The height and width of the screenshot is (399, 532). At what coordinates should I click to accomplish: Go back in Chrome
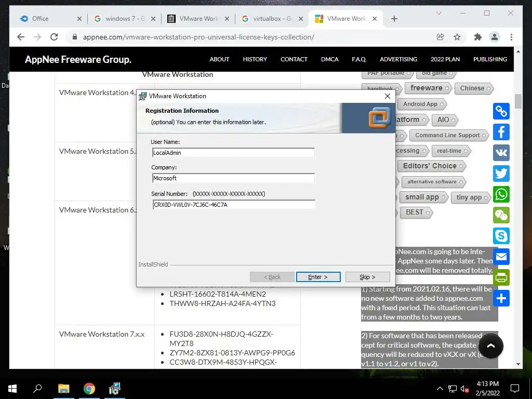coord(21,37)
